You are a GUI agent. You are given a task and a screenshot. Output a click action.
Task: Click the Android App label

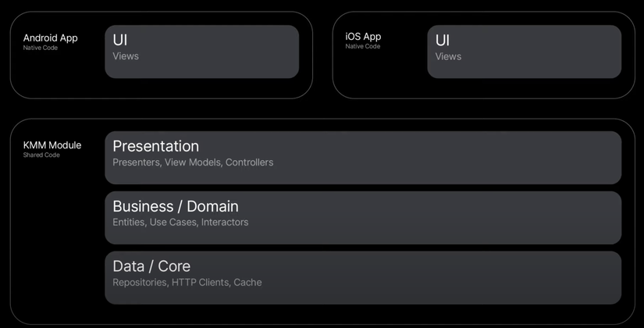[x=50, y=37]
